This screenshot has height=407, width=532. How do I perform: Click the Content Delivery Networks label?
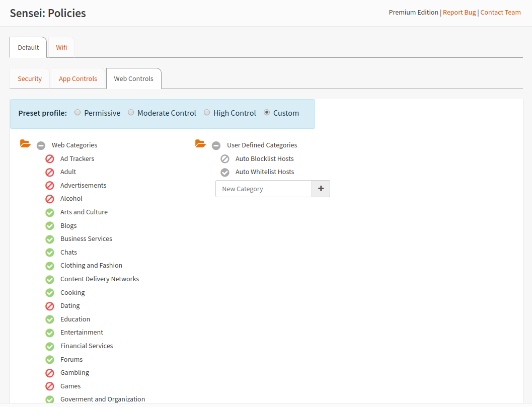point(100,279)
